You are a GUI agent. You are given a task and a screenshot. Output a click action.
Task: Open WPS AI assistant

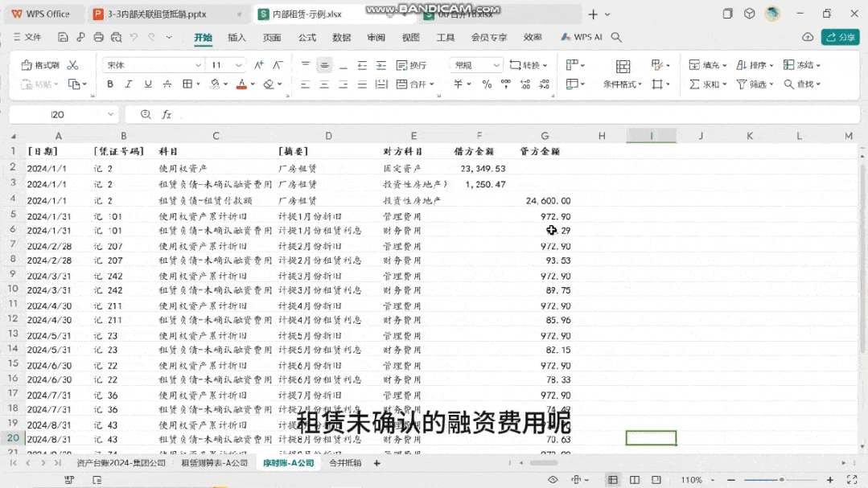point(582,37)
